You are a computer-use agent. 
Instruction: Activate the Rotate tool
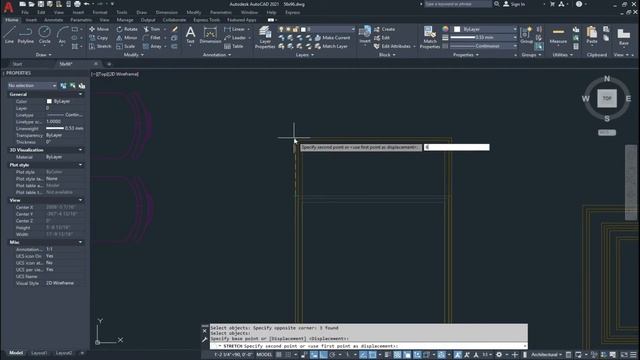[127, 29]
